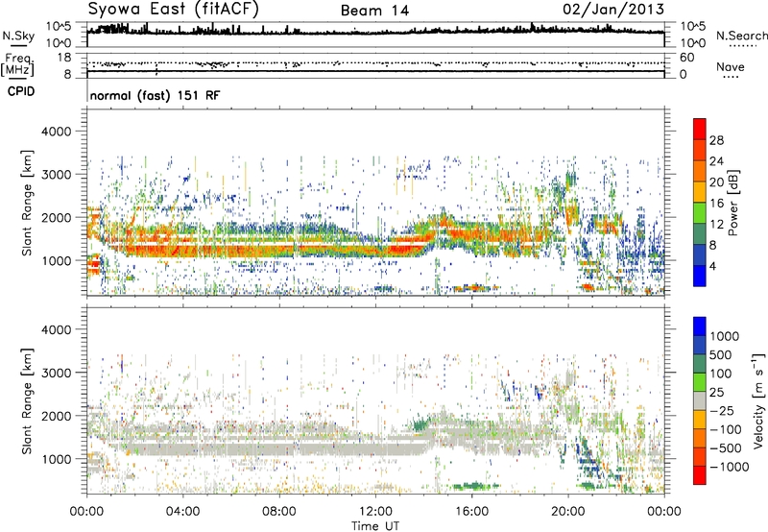Click the 'N.Search' legend label
This screenshot has width=768, height=532.
pyautogui.click(x=741, y=36)
